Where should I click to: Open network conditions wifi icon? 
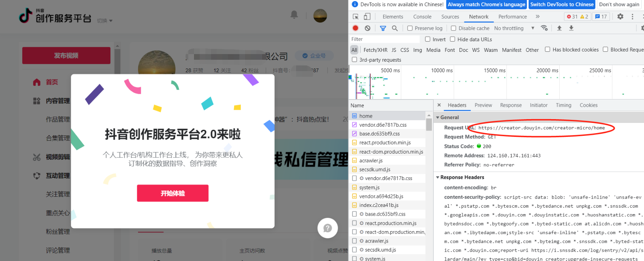click(x=544, y=28)
